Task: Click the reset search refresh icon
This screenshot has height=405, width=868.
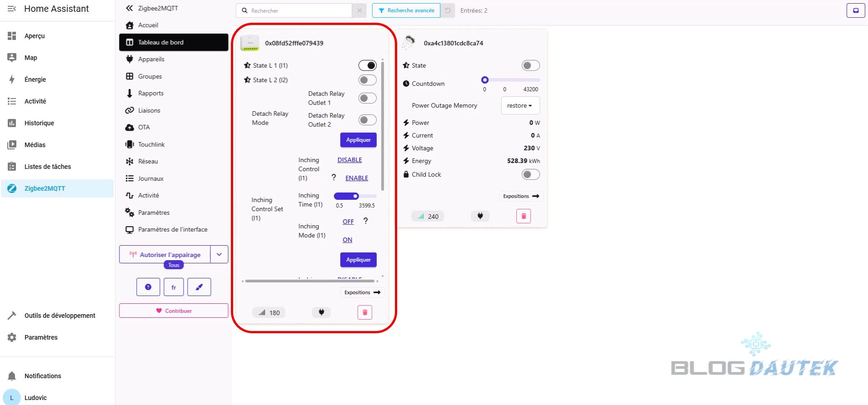Action: pyautogui.click(x=448, y=10)
